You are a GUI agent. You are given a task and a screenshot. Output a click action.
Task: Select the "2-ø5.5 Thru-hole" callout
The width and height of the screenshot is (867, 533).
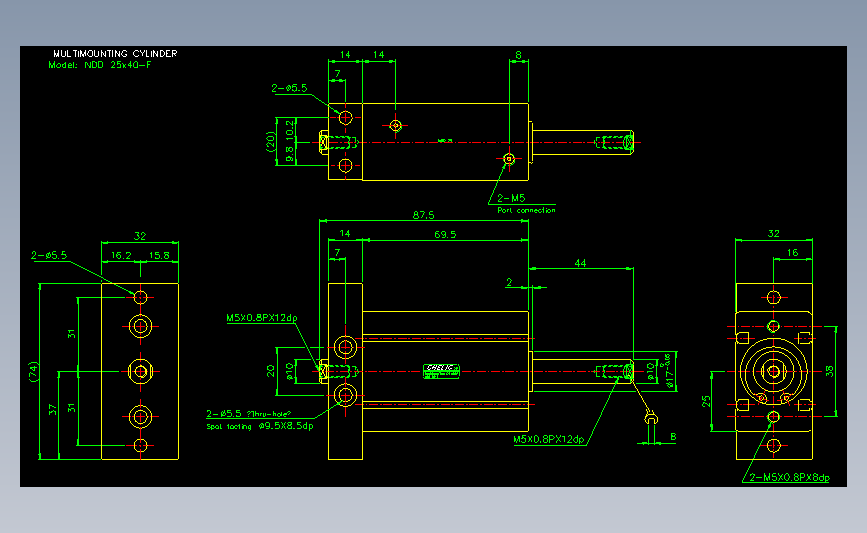[248, 414]
